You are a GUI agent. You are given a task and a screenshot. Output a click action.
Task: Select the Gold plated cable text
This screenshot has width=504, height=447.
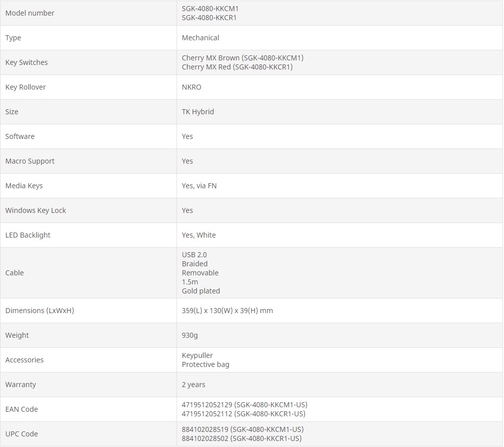pos(201,291)
